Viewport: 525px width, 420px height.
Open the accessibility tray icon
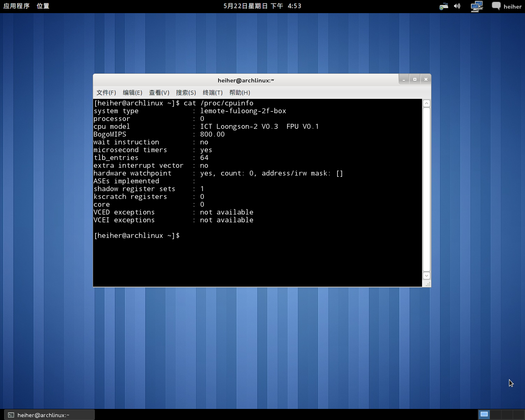click(443, 6)
